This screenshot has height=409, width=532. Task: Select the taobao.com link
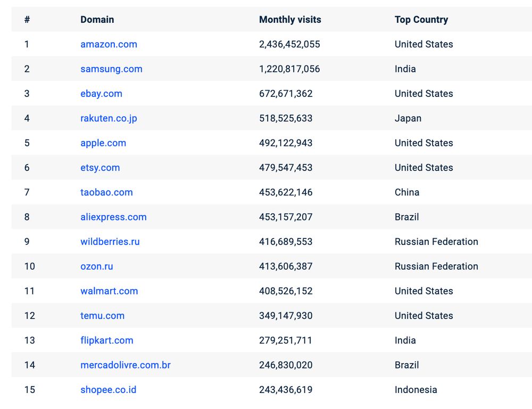(x=106, y=192)
